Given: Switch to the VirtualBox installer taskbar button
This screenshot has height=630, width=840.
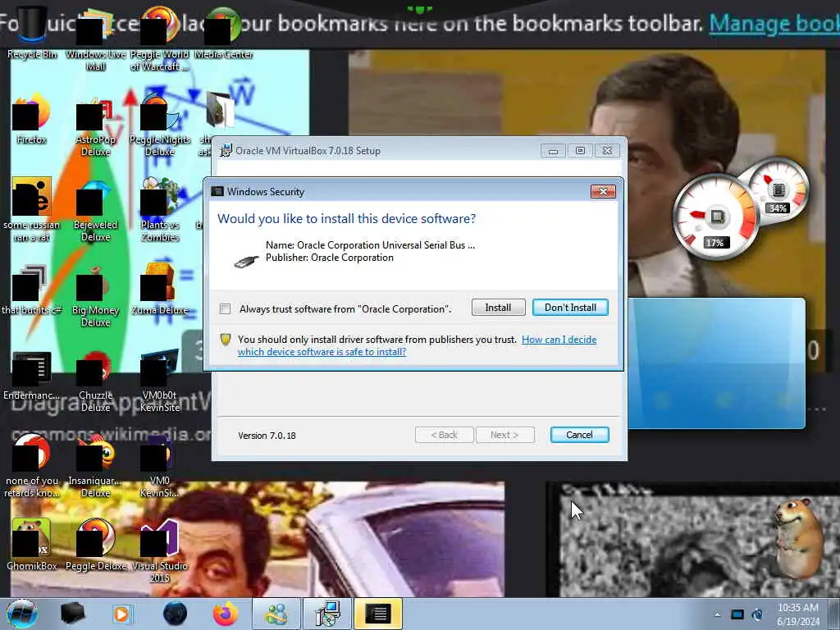Looking at the screenshot, I should point(327,614).
